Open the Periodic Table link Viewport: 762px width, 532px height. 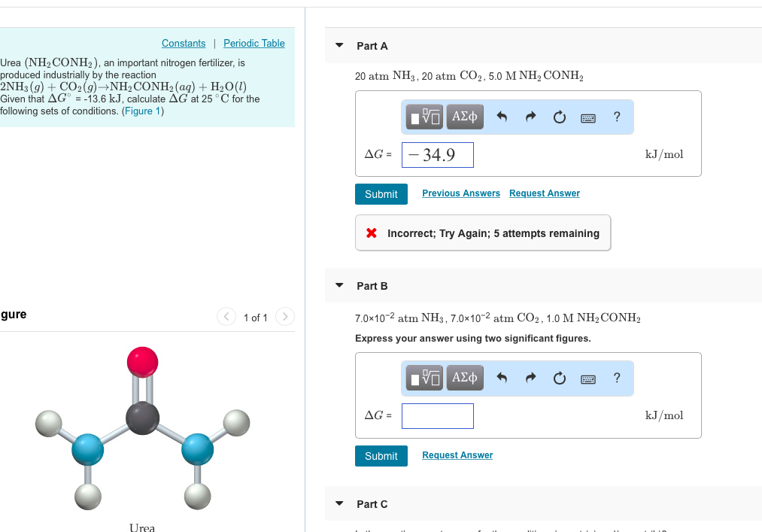(x=253, y=43)
